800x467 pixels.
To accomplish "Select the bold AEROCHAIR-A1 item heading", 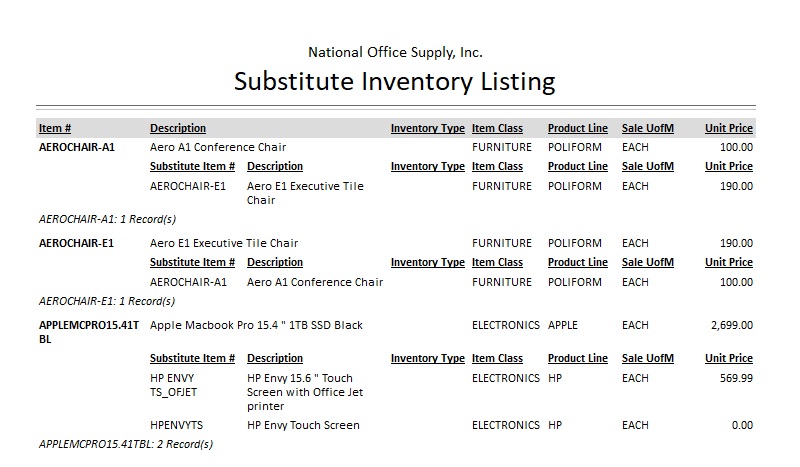I will pos(77,147).
